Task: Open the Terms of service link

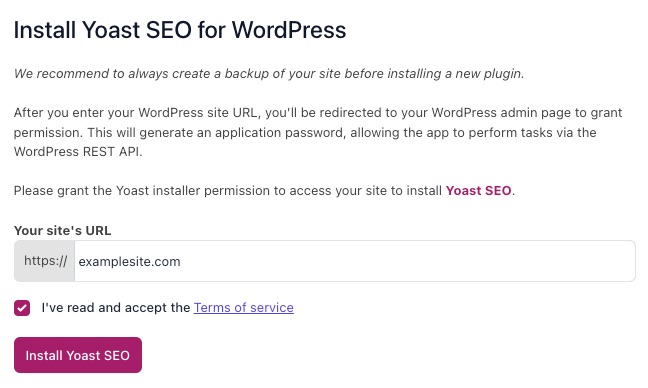Action: (x=243, y=307)
